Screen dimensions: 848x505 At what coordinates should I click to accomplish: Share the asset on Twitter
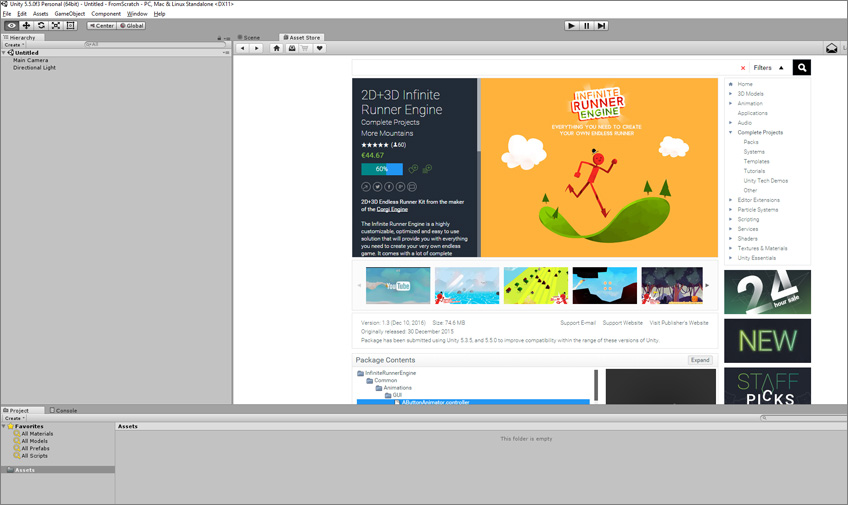377,187
